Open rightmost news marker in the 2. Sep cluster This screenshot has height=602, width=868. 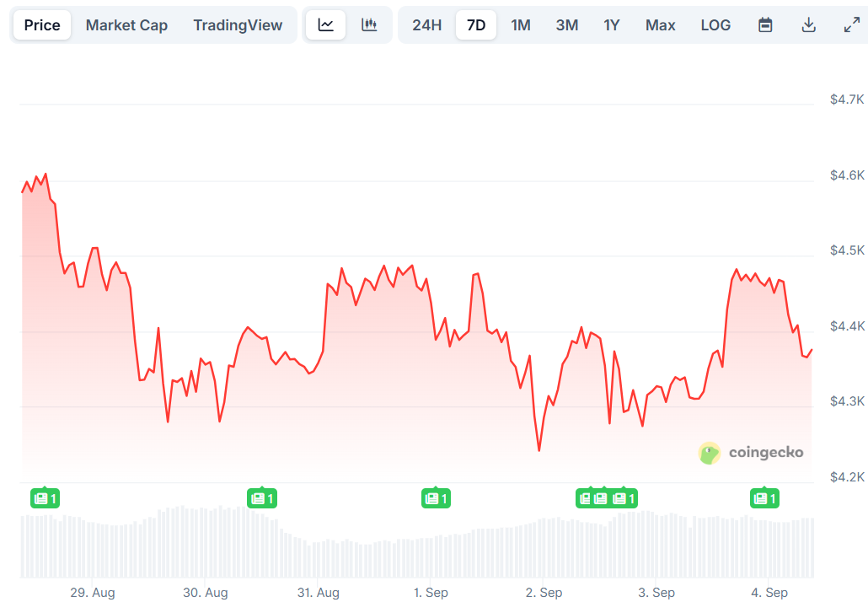tap(624, 498)
